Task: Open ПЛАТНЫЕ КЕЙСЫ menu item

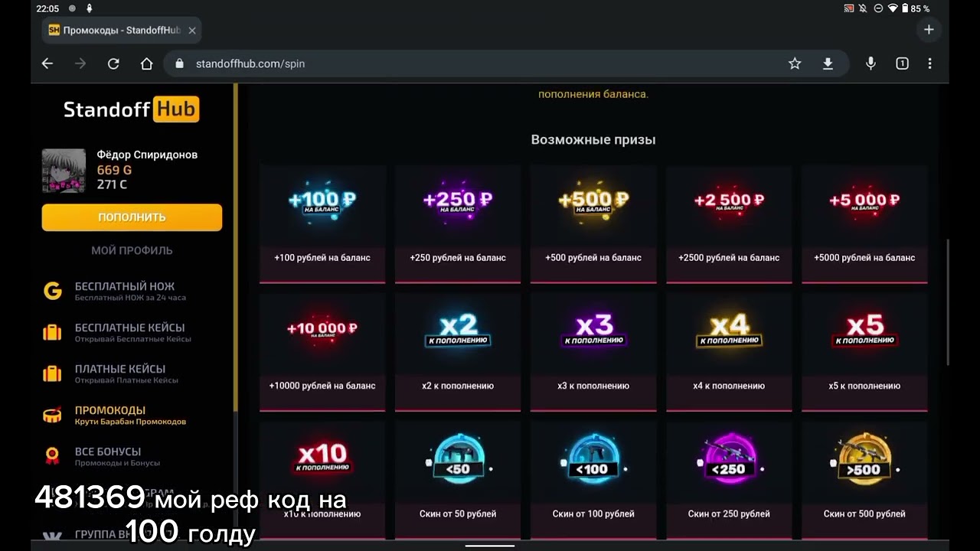Action: tap(126, 373)
